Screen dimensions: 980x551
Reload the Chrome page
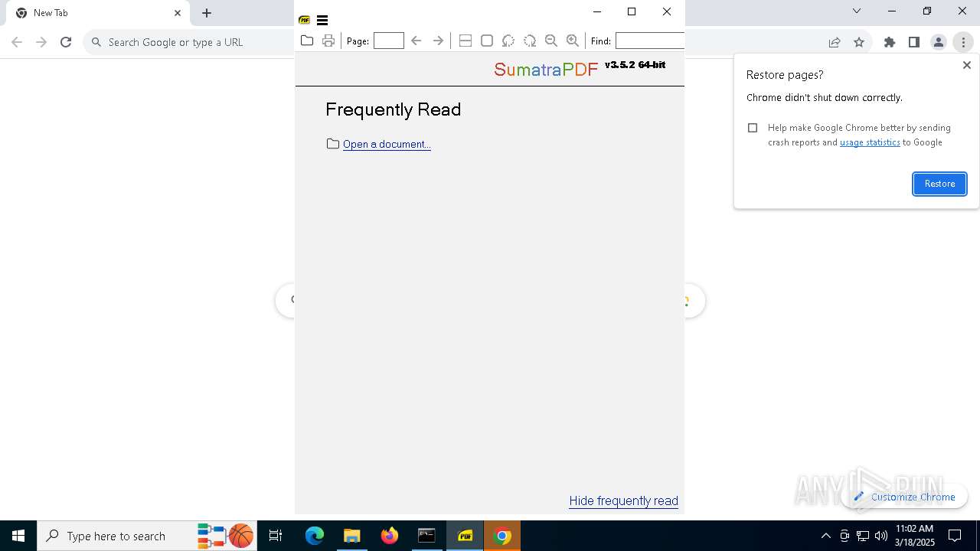[x=66, y=42]
